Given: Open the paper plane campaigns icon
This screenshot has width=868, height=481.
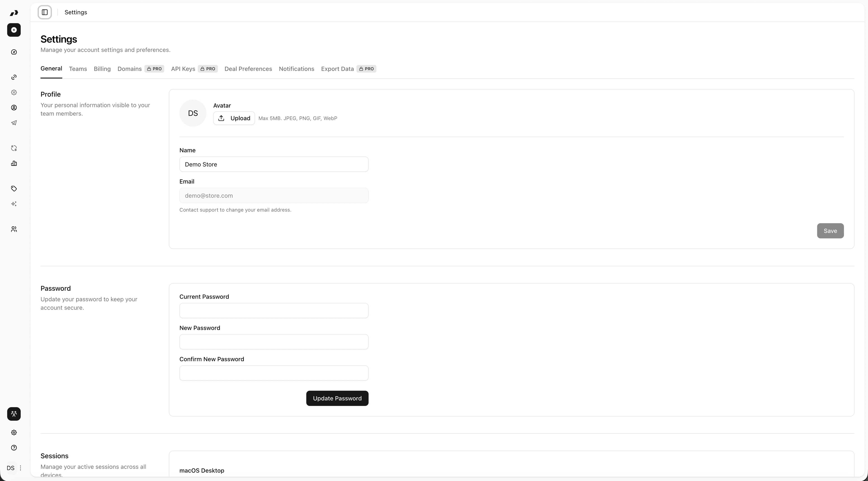Looking at the screenshot, I should [x=14, y=123].
